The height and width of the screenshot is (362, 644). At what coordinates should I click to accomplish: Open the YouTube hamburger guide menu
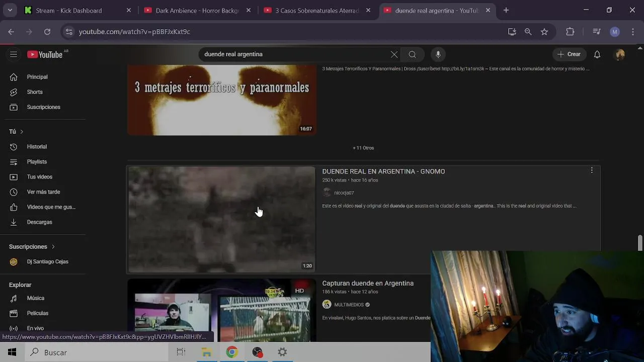pyautogui.click(x=14, y=54)
